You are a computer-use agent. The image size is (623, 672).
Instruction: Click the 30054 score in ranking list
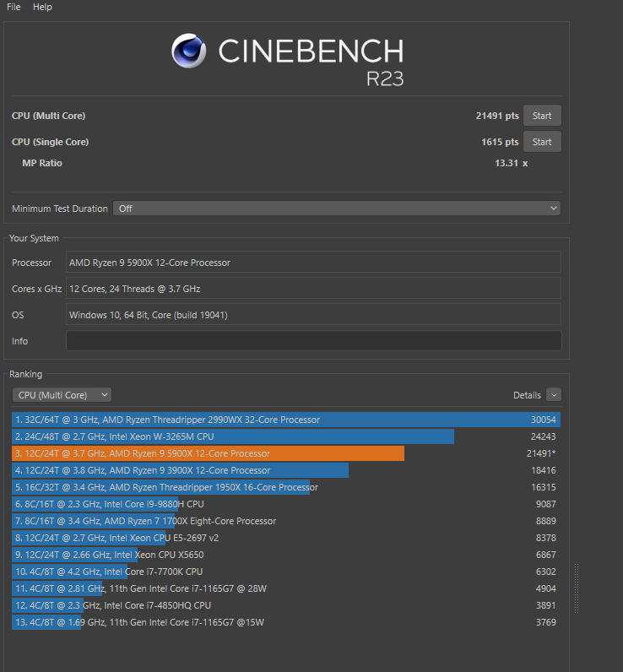click(544, 420)
